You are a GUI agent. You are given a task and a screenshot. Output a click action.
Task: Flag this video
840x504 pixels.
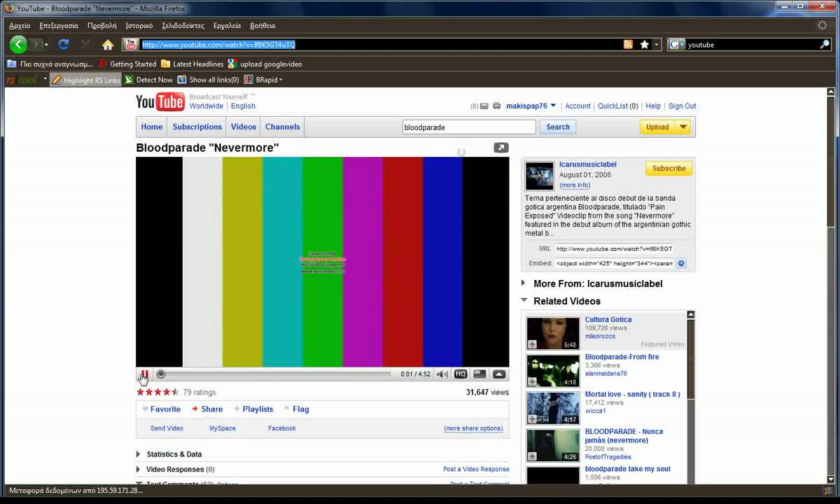click(296, 409)
